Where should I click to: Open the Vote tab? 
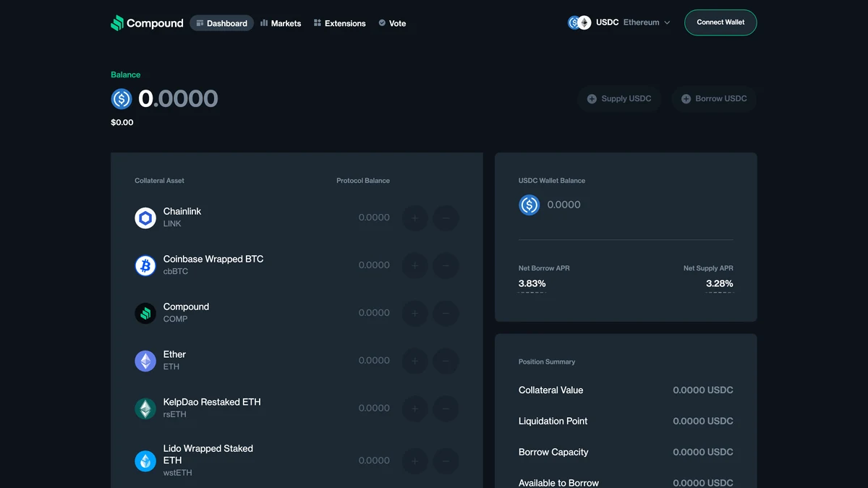coord(392,23)
